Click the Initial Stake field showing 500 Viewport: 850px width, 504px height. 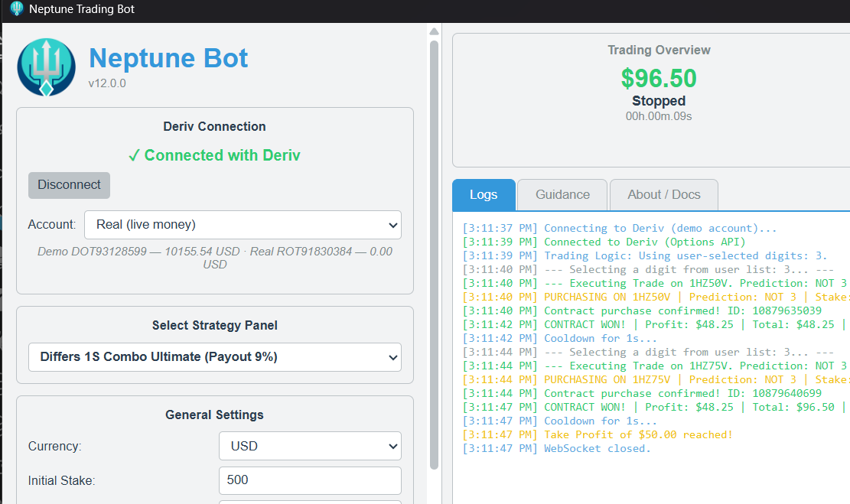click(310, 480)
